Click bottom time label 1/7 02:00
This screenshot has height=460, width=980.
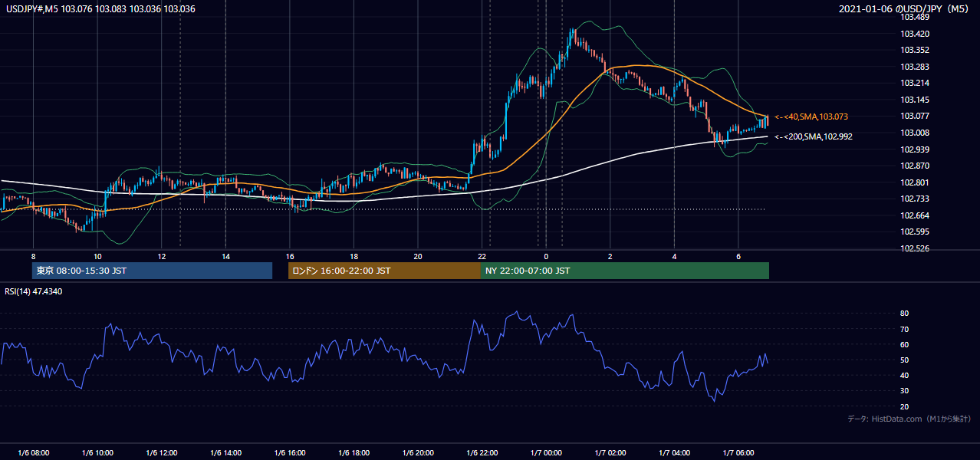click(610, 453)
